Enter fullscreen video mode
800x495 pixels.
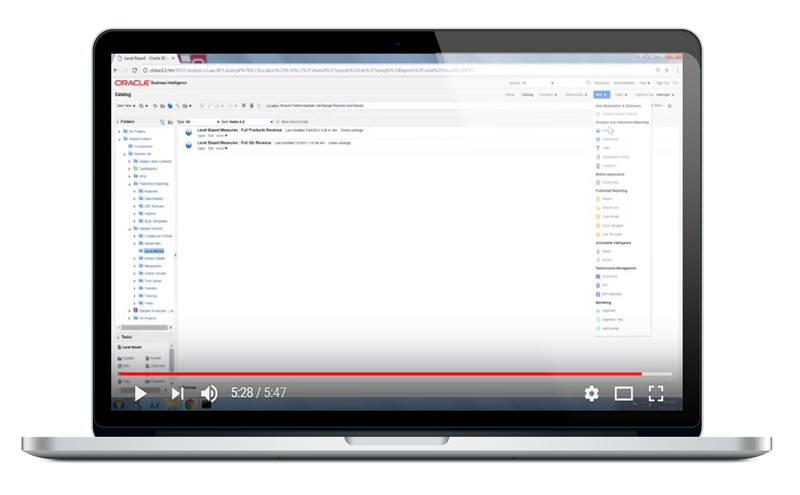coord(656,393)
